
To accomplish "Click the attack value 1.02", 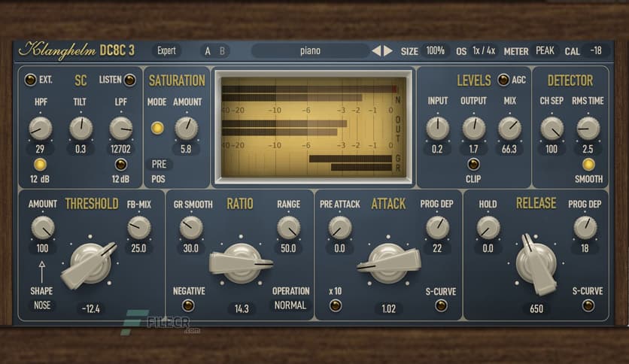I will [388, 308].
